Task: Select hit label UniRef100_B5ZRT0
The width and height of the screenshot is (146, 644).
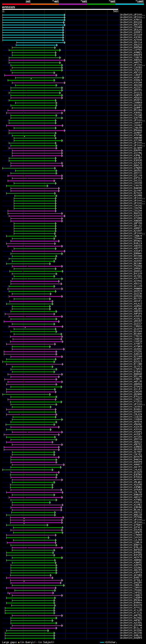Action: (131, 100)
